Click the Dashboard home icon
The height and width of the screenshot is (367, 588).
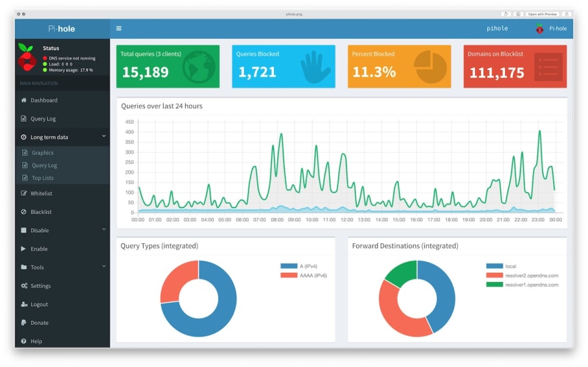click(24, 100)
